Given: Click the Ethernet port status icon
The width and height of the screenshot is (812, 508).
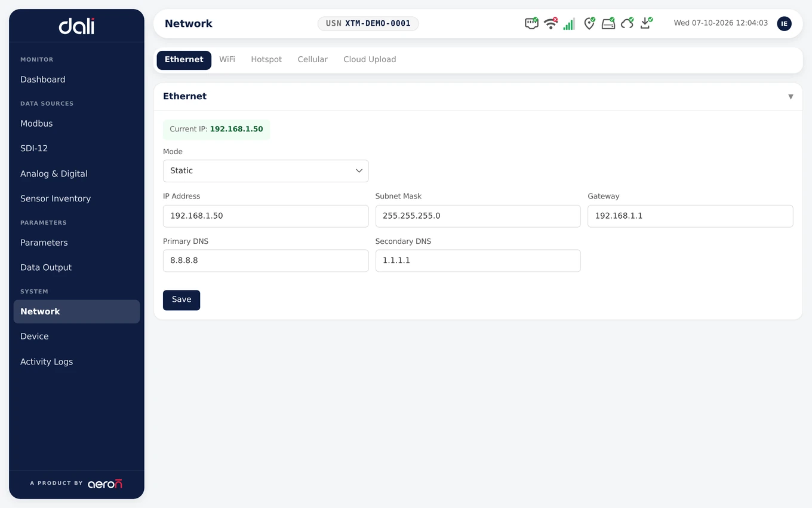Looking at the screenshot, I should [531, 24].
